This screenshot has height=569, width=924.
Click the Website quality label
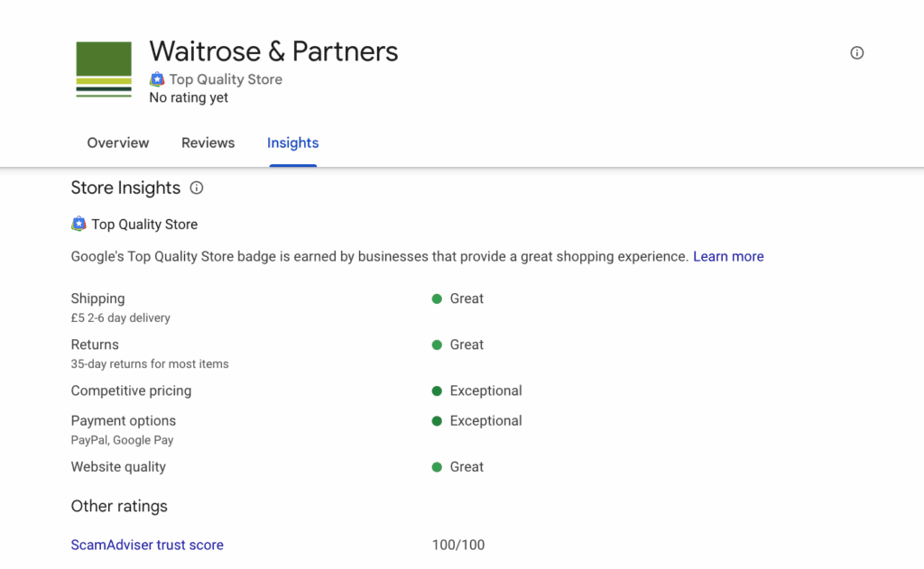click(x=118, y=466)
